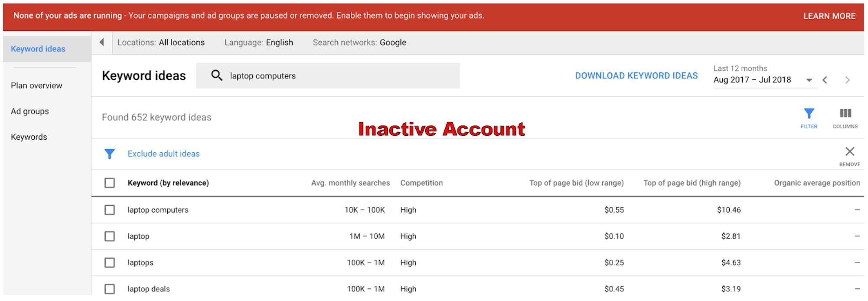Click Exclude adult ideas filter link

pos(163,154)
